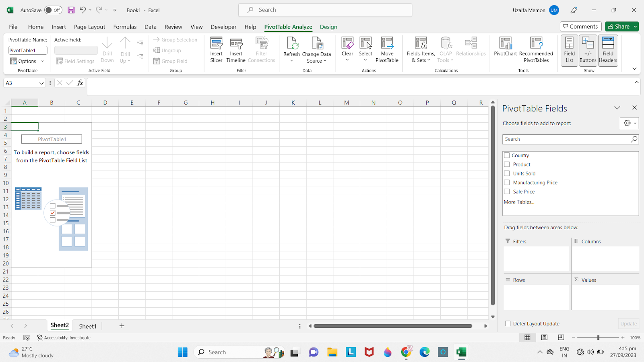
Task: Switch to the Design tab
Action: 328,27
